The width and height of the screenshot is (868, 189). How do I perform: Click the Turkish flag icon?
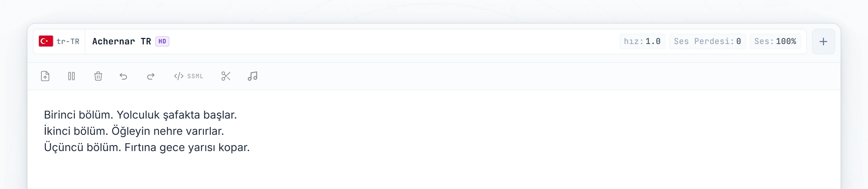tap(46, 41)
